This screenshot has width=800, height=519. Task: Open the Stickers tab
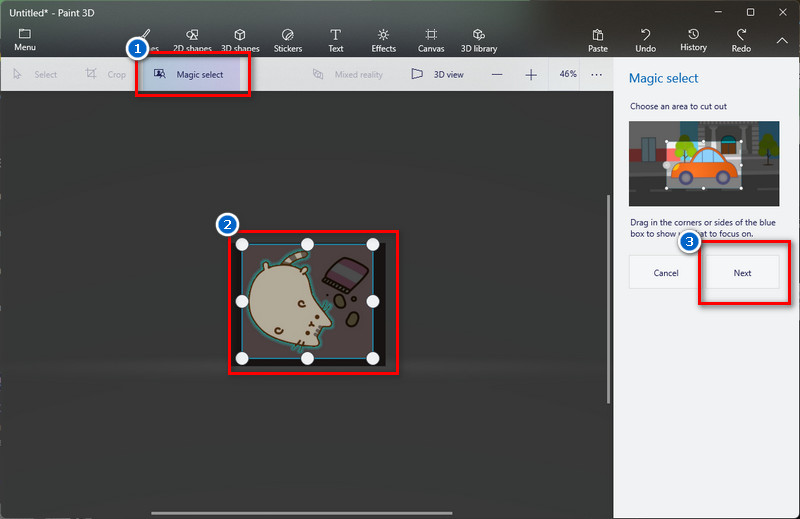pos(288,41)
